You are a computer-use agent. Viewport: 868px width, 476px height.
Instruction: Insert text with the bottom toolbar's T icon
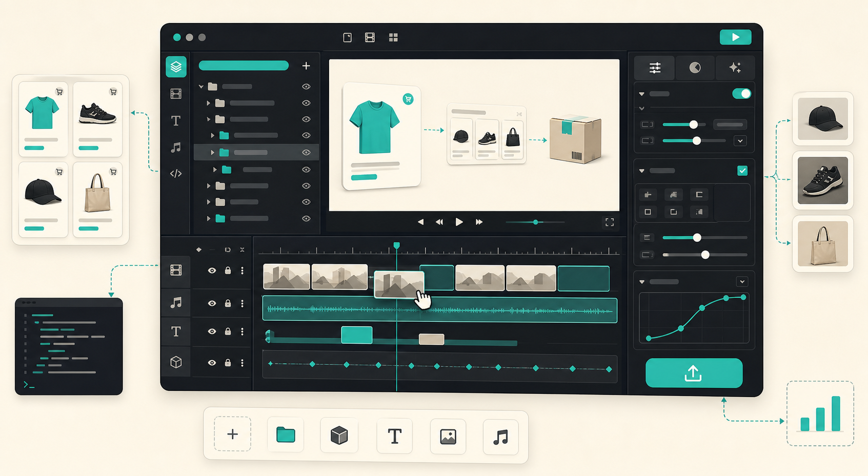[394, 436]
